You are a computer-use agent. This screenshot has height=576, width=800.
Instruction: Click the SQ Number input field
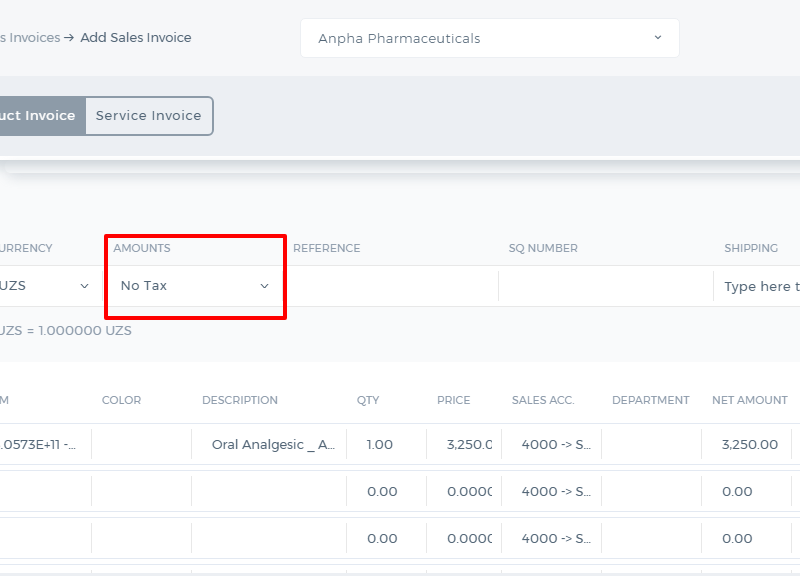coord(606,286)
